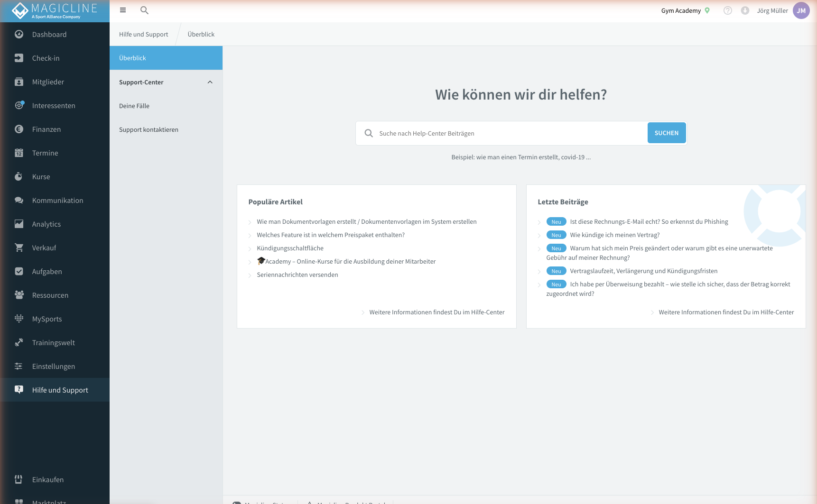The image size is (817, 504).
Task: Click the MySports dots icon
Action: (x=19, y=319)
